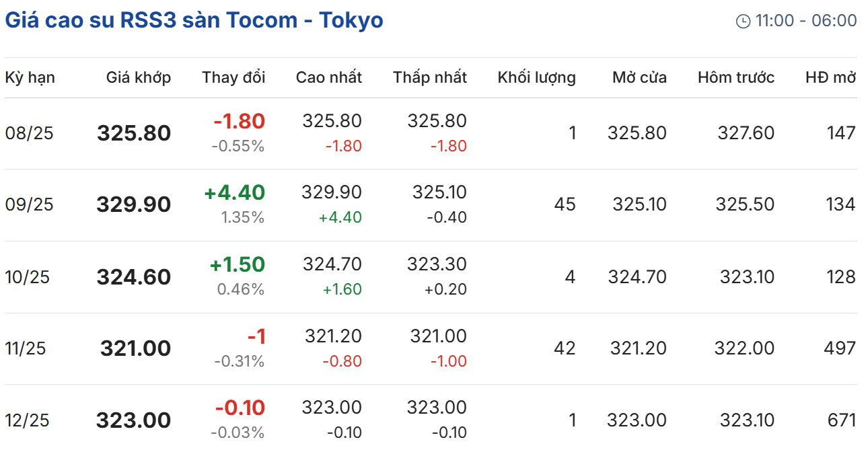Click the 'Cao nhất' column header
868x452 pixels.
(x=329, y=77)
